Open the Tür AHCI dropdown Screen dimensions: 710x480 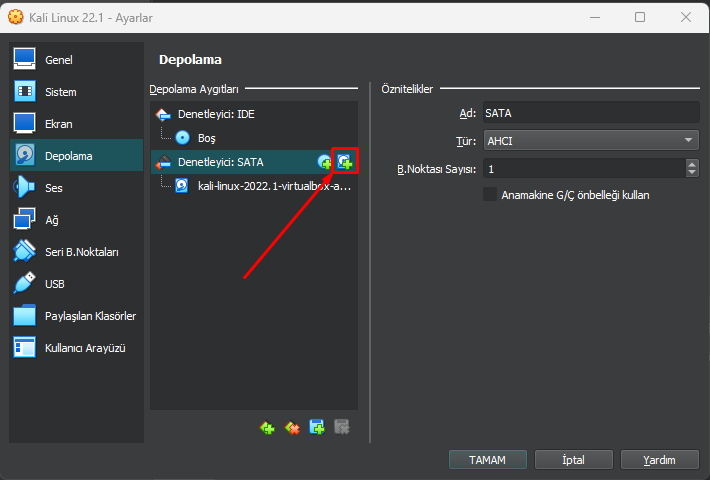coord(591,141)
